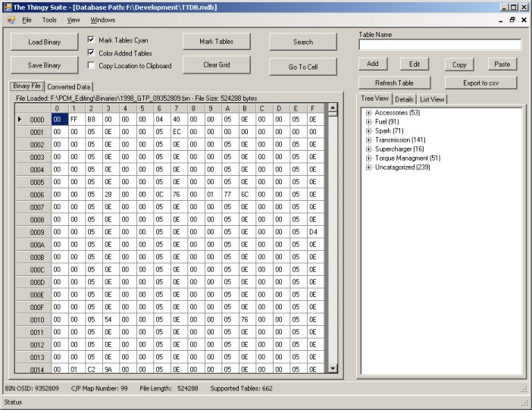This screenshot has width=532, height=410.
Task: Expand the Fuel (91) tree node
Action: pyautogui.click(x=368, y=122)
